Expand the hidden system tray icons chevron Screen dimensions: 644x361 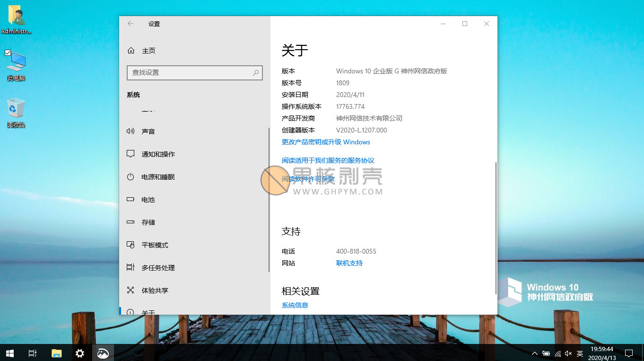[x=535, y=353]
